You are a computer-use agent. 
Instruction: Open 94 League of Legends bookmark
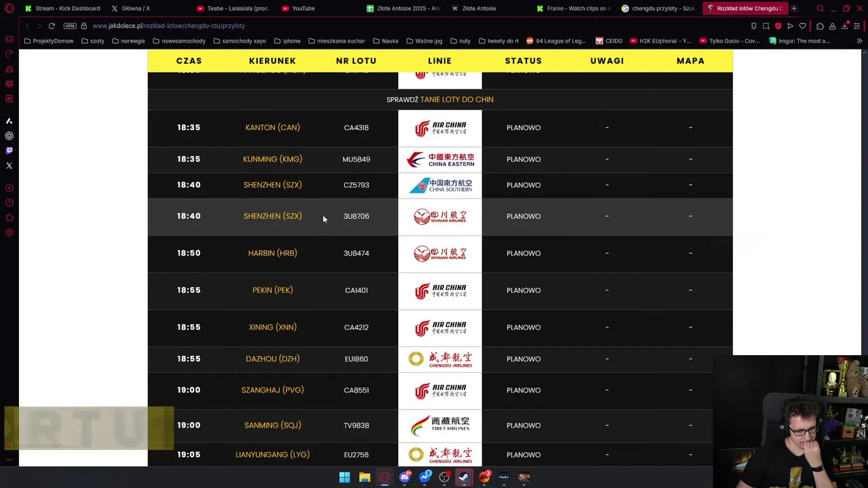click(x=556, y=41)
